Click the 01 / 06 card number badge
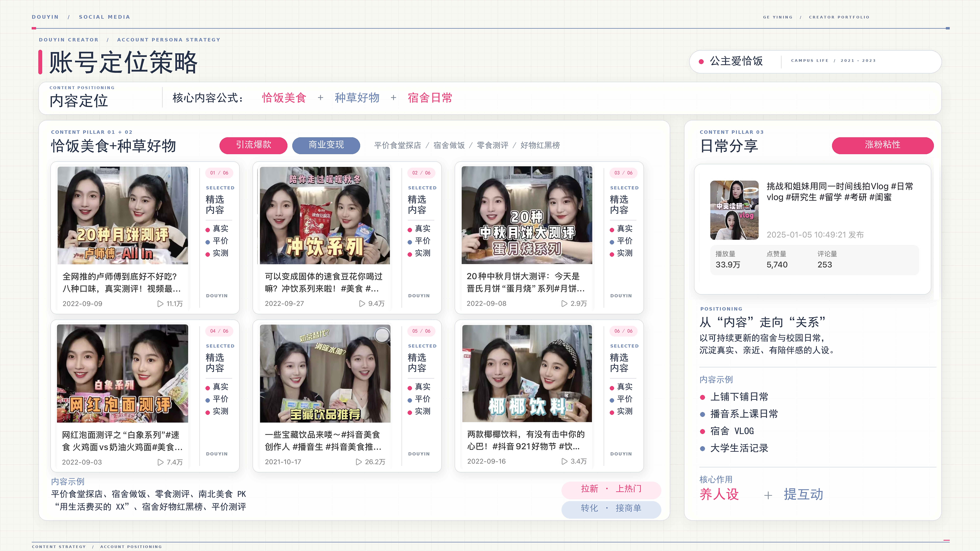This screenshot has height=551, width=980. [x=219, y=173]
